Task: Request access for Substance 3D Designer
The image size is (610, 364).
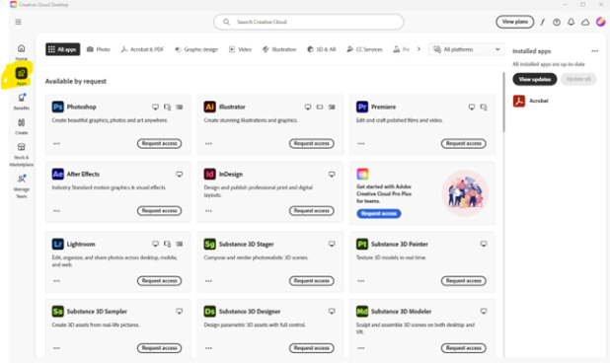Action: coord(312,348)
